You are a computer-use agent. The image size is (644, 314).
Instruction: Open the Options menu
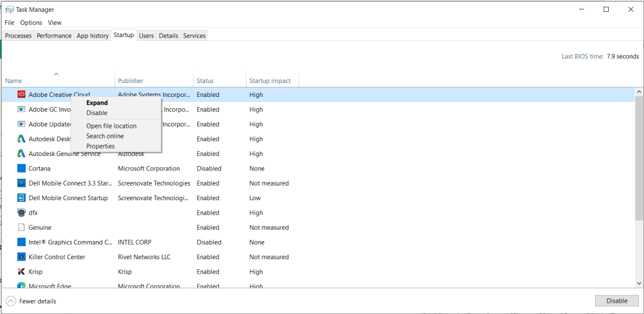[x=31, y=23]
